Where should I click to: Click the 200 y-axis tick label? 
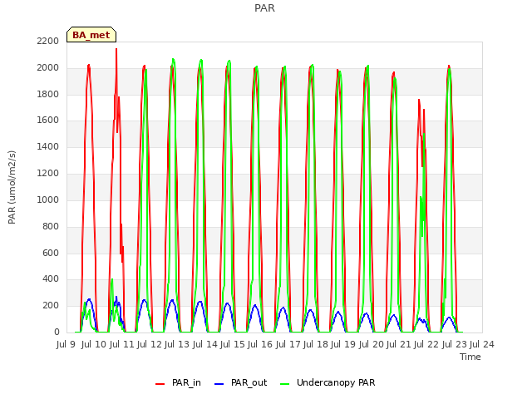tap(51, 305)
